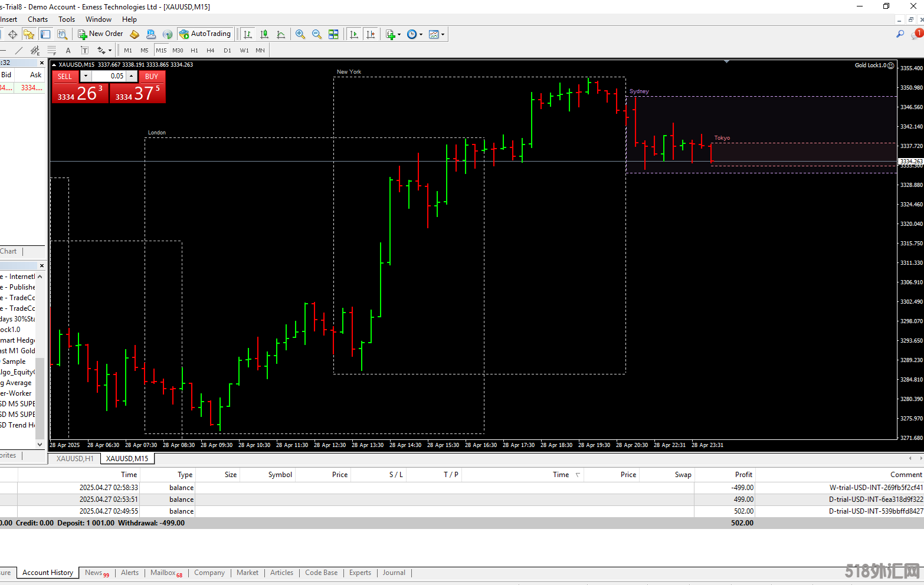The image size is (924, 585).
Task: Open the Code Base terminal tab
Action: [322, 573]
